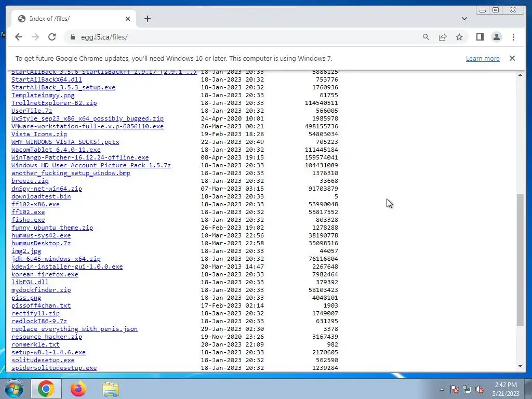The image size is (532, 399).
Task: Open funny_ubuntu_theme.zip
Action: [x=52, y=228]
